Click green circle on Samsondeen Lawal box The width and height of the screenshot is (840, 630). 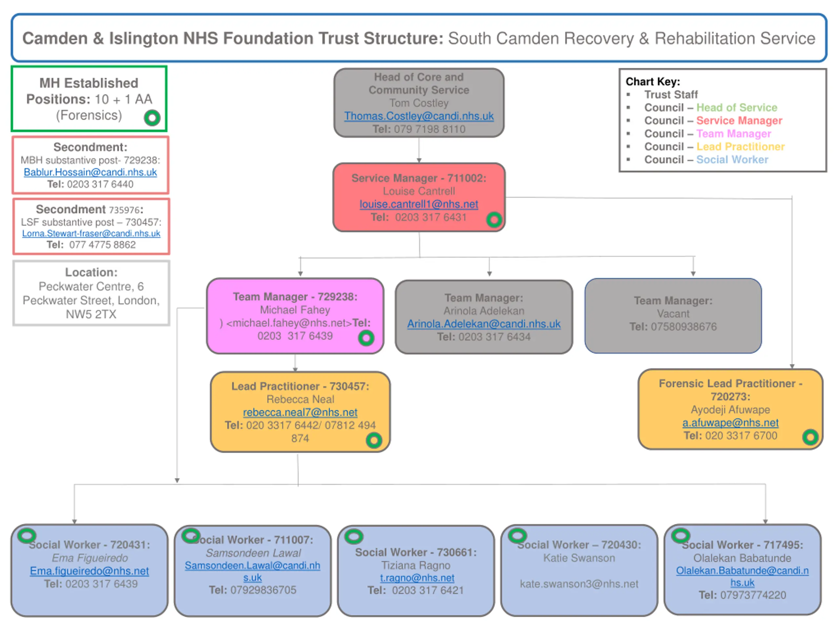click(191, 536)
